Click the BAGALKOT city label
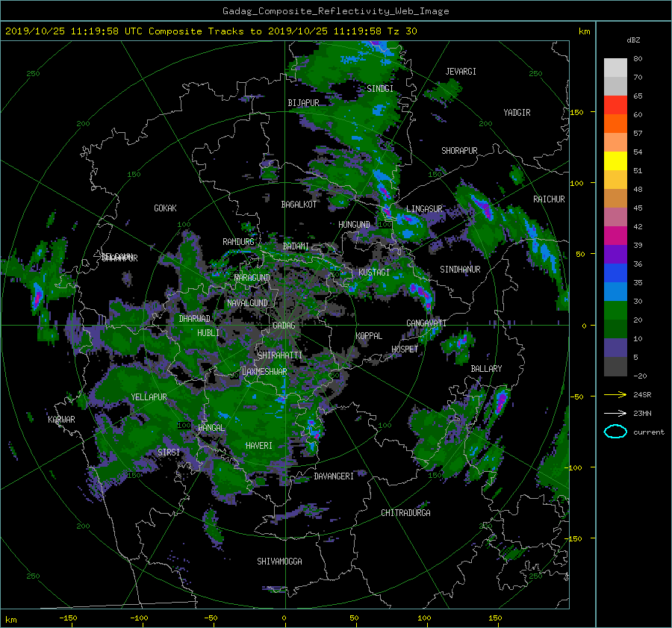The width and height of the screenshot is (672, 628). 299,205
